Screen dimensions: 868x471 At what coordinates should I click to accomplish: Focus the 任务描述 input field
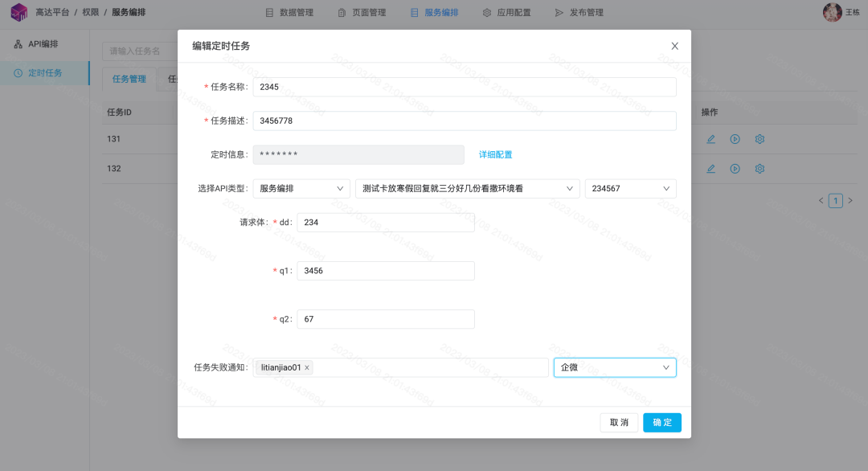click(465, 121)
